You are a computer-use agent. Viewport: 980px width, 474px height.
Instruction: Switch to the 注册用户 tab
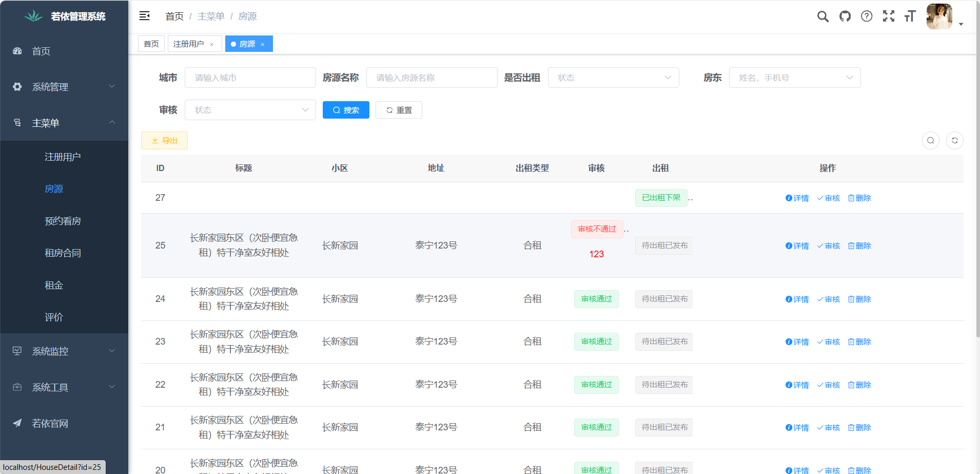(x=189, y=44)
